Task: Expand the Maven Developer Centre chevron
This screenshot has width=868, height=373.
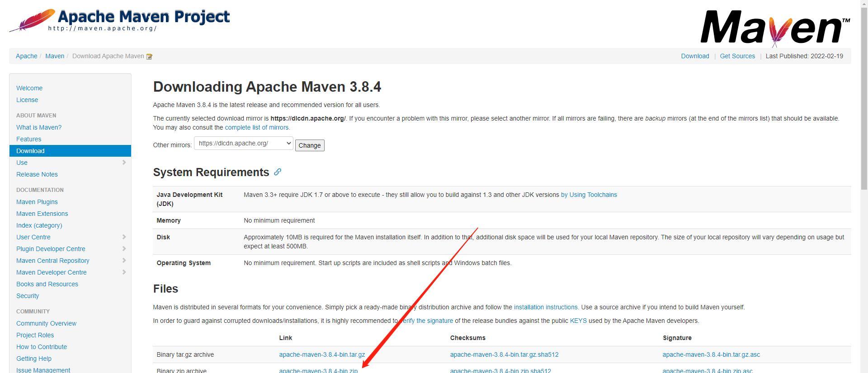Action: click(x=124, y=272)
